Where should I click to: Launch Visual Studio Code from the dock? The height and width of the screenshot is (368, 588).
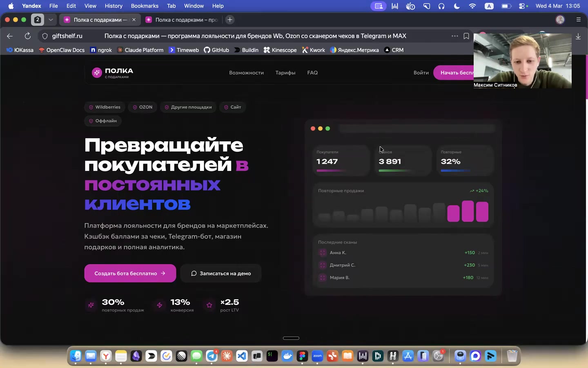(242, 356)
